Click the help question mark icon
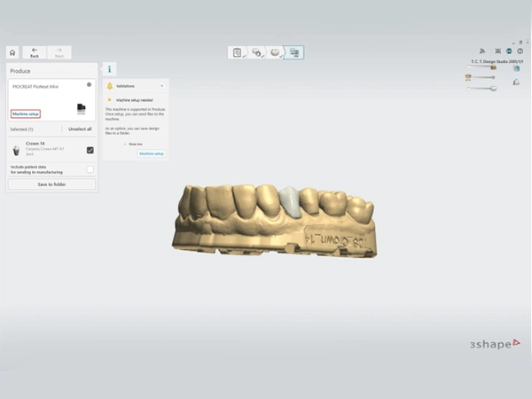Screen dimensions: 532x399 (520, 51)
